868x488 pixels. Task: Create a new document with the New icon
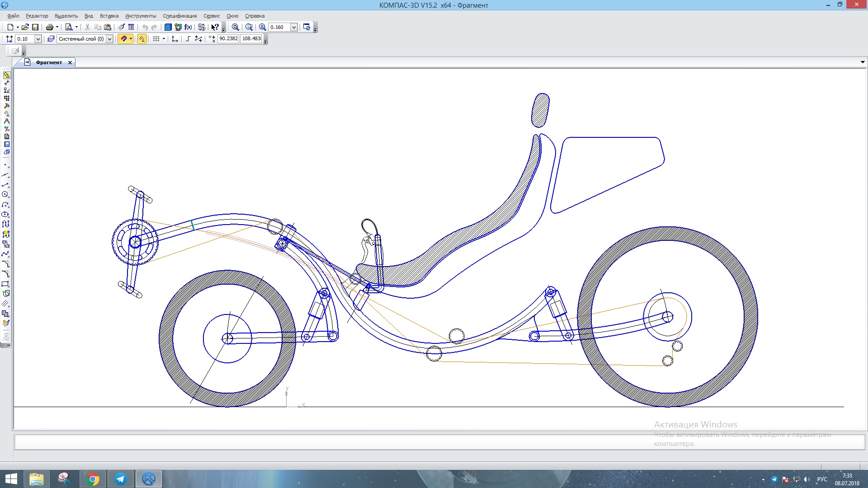point(10,27)
